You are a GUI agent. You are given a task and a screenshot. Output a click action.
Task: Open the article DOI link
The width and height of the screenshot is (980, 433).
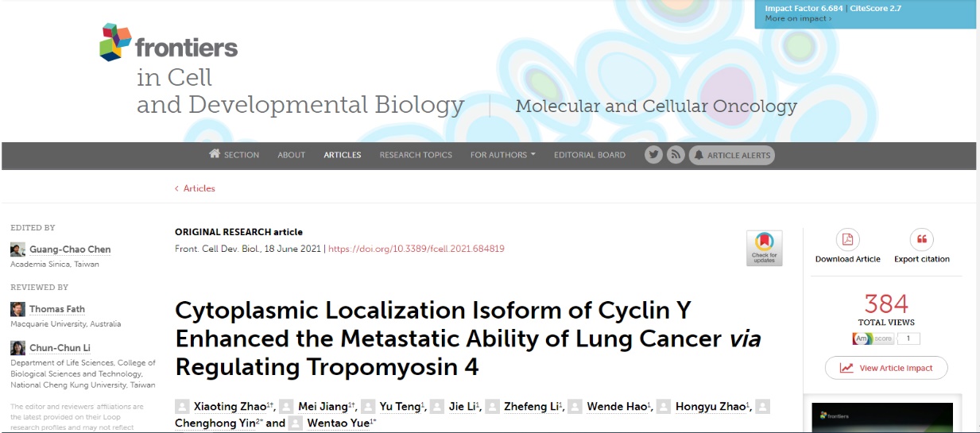(x=416, y=249)
